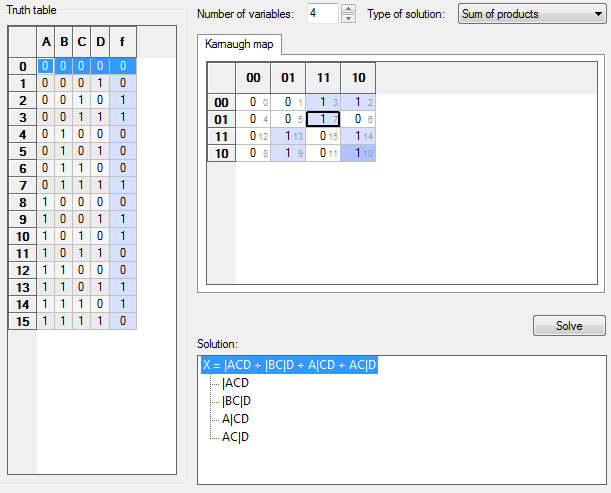This screenshot has width=611, height=493.
Task: Select the |BC|D term in solution tree
Action: tap(236, 401)
